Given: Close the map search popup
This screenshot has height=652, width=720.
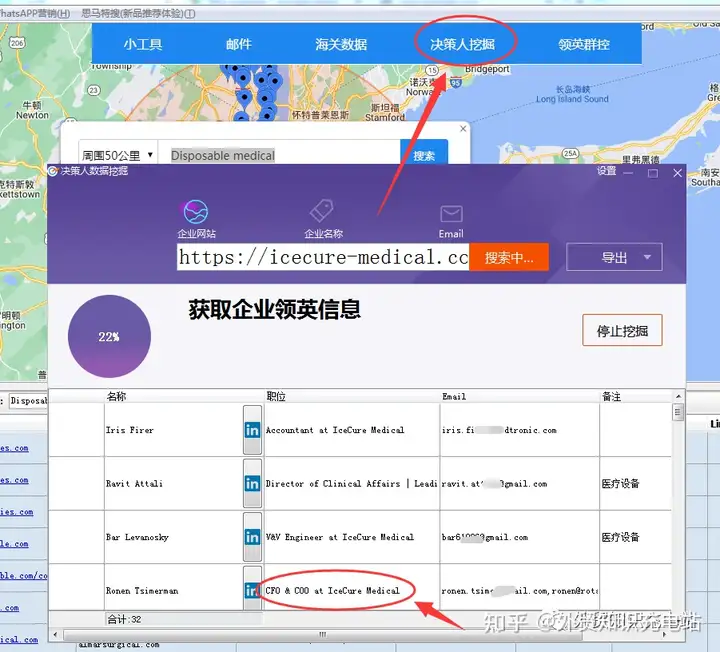Looking at the screenshot, I should coord(463,129).
